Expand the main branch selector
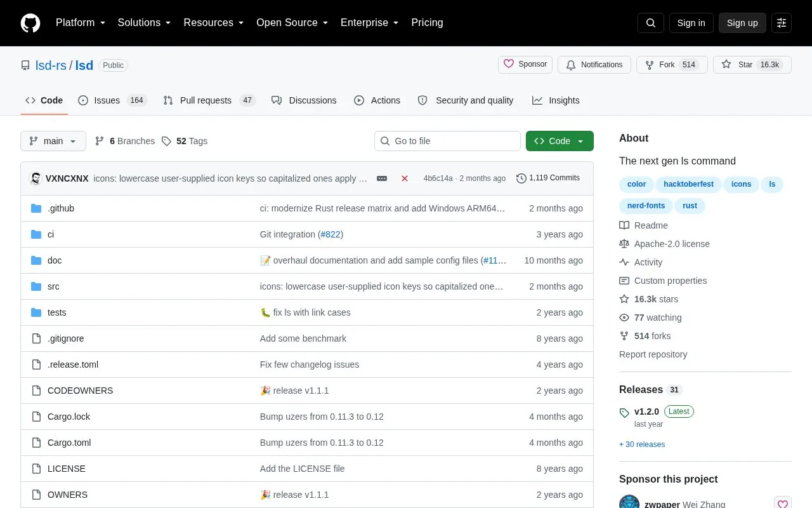812x508 pixels. click(53, 141)
